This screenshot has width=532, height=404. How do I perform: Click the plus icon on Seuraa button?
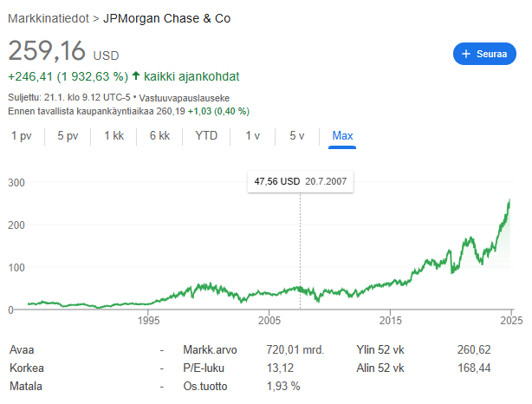pos(466,54)
